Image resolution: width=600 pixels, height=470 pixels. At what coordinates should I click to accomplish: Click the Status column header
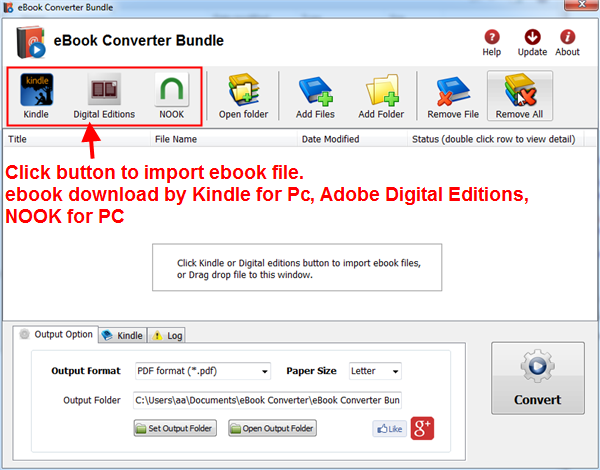click(496, 139)
